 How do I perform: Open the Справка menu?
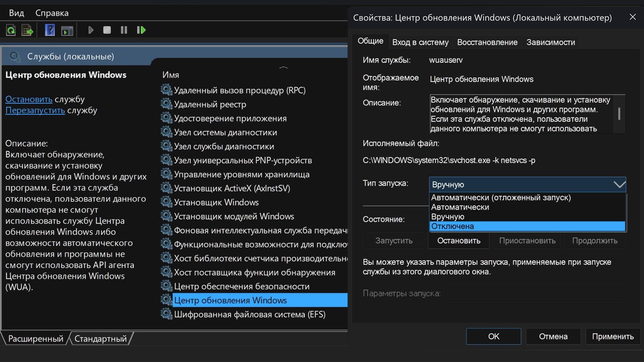click(52, 13)
